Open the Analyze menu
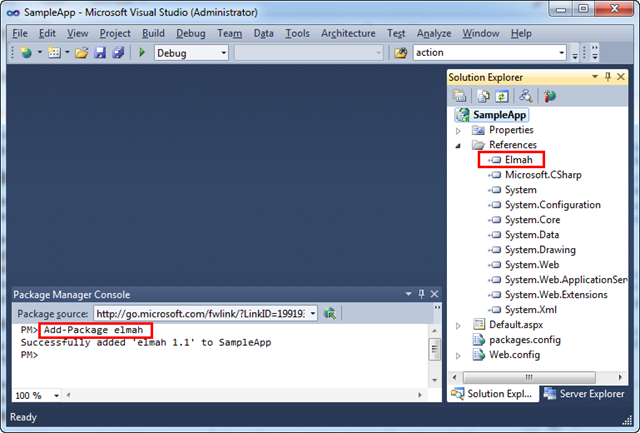The height and width of the screenshot is (433, 640). pyautogui.click(x=434, y=33)
